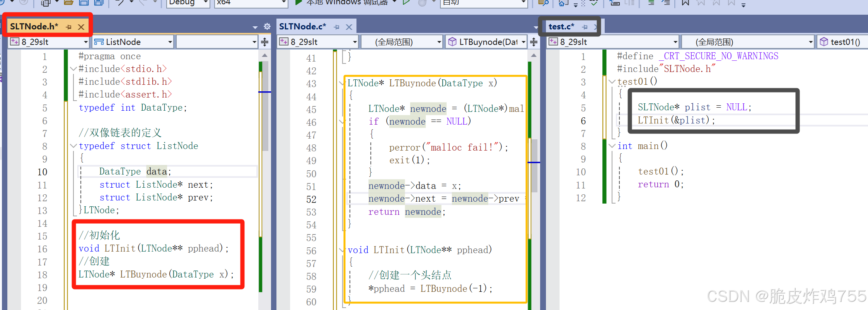Screen dimensions: 868x310
Task: Close the SLTNode.h tab
Action: [x=81, y=27]
